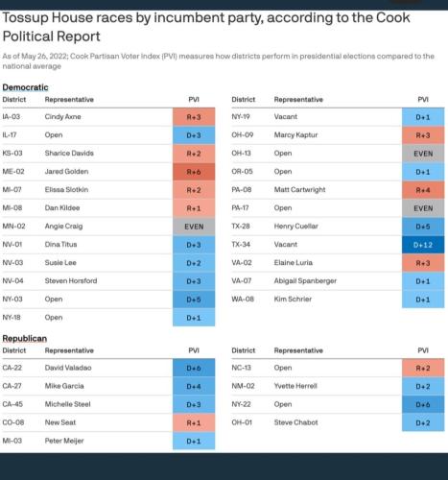Screen dimensions: 448x480
Task: Select the MI-03 Peter Meijer row
Action: click(108, 441)
